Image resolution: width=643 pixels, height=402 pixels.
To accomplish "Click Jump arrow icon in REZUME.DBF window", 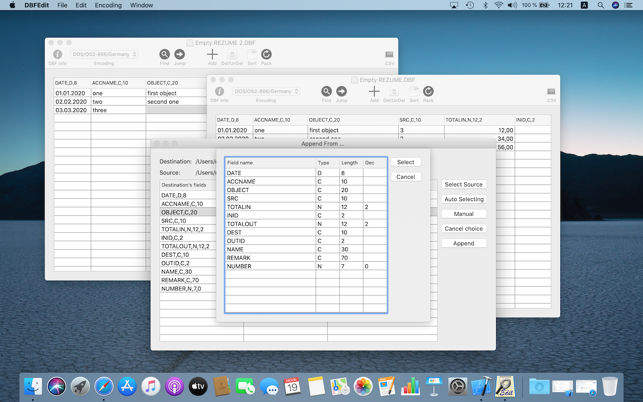I will [341, 91].
